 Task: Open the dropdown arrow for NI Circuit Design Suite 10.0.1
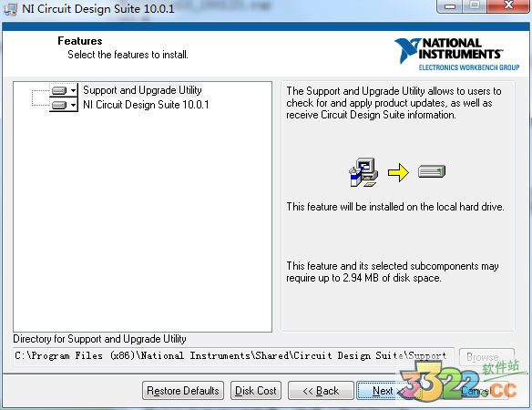73,105
